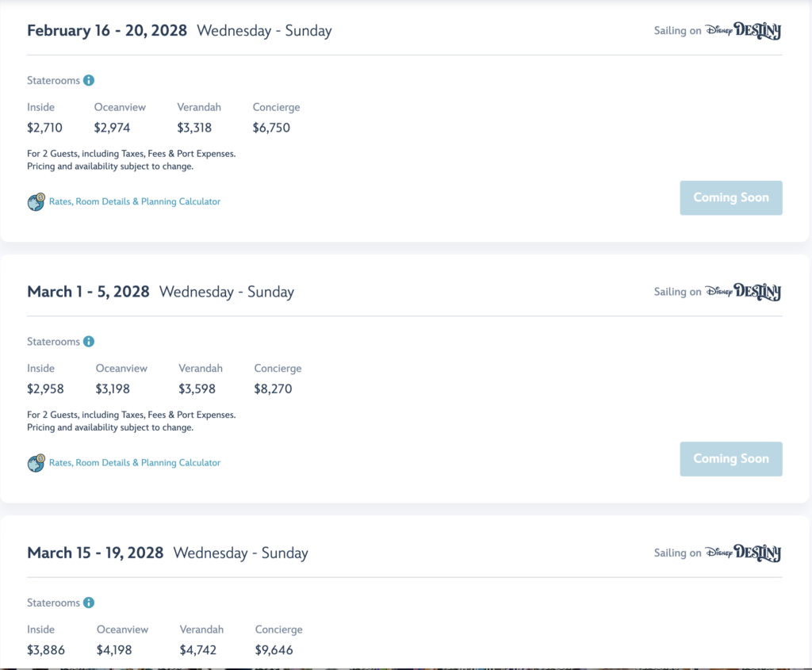Click Disney Destiny logo on March 15 sailing
This screenshot has height=670, width=812.
point(743,553)
